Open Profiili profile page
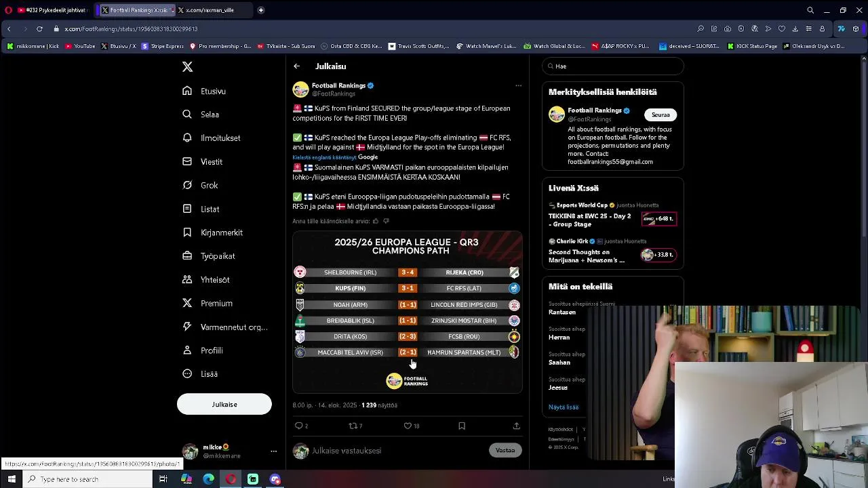The width and height of the screenshot is (868, 488). [x=203, y=350]
